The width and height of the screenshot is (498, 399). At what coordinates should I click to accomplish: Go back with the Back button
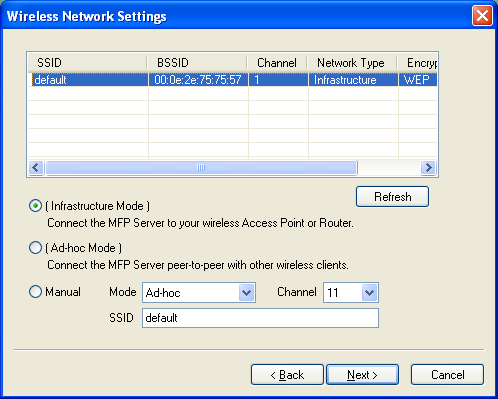(x=287, y=375)
